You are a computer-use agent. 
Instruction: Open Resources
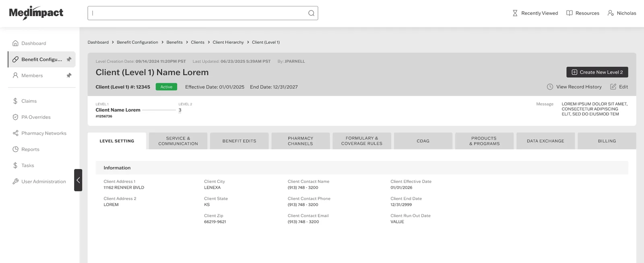582,13
